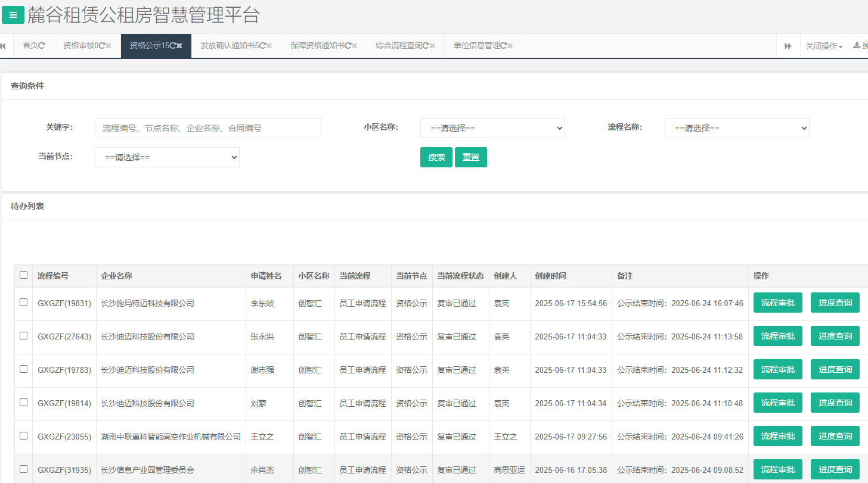Expand the 流程名称 select box
868x483 pixels.
click(x=737, y=128)
